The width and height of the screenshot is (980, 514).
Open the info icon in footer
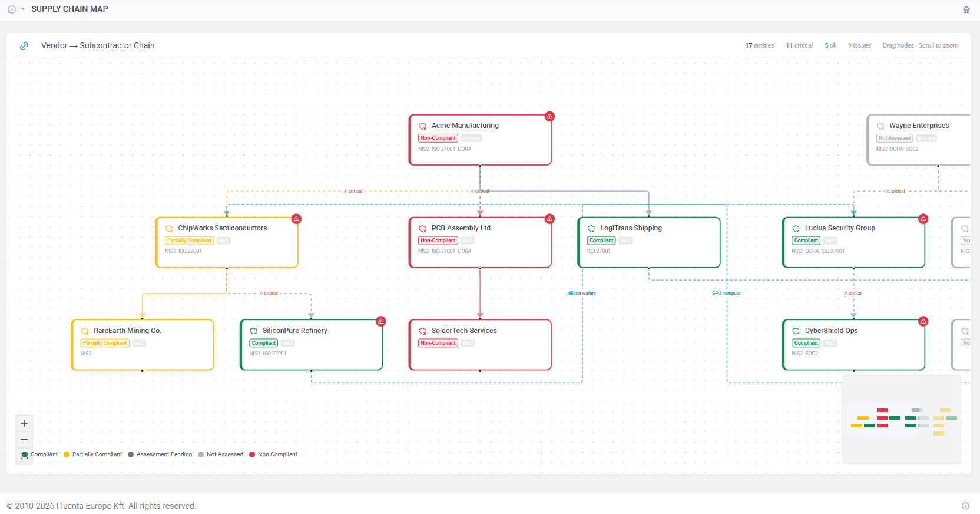point(965,506)
